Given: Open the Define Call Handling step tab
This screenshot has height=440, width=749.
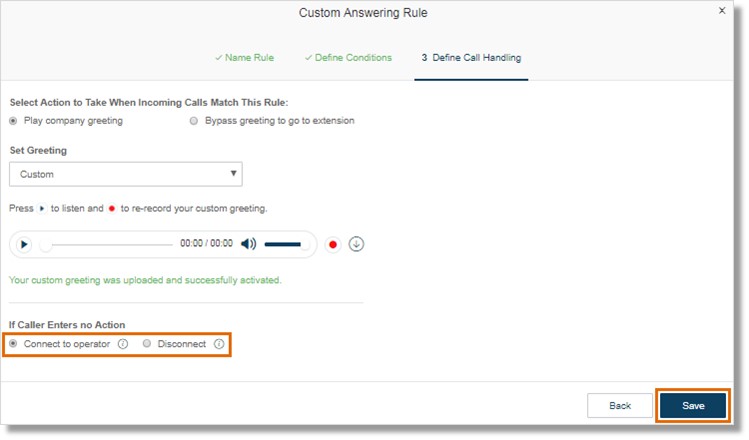Looking at the screenshot, I should coord(471,58).
